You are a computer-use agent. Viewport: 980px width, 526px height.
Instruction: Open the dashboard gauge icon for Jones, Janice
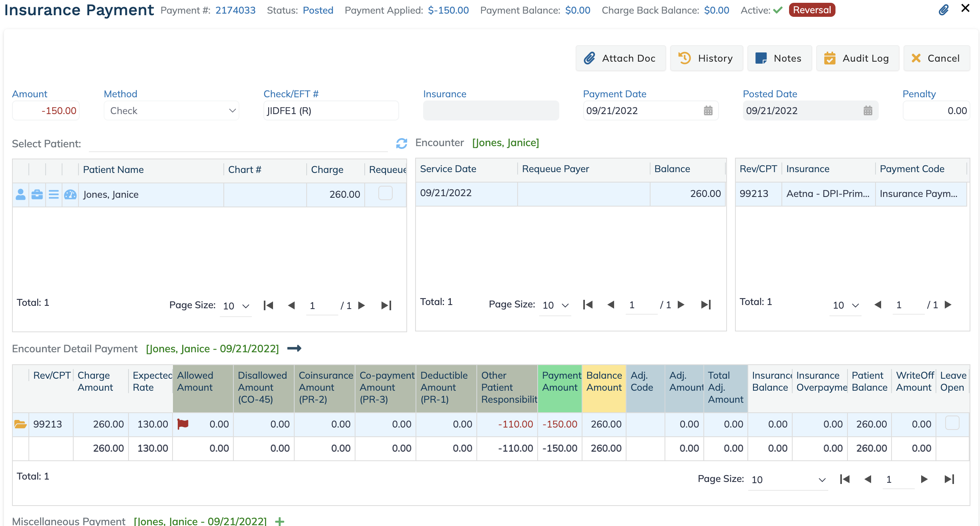coord(70,195)
